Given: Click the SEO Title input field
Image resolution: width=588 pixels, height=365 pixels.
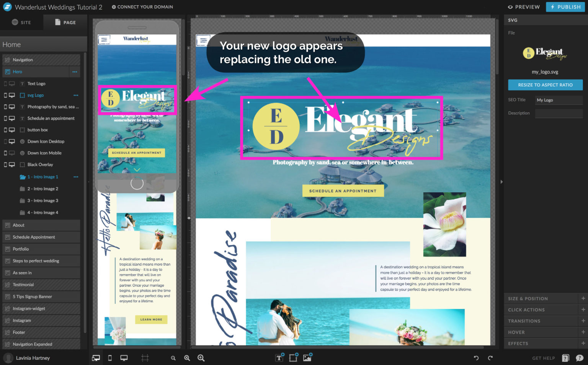Looking at the screenshot, I should pyautogui.click(x=559, y=100).
